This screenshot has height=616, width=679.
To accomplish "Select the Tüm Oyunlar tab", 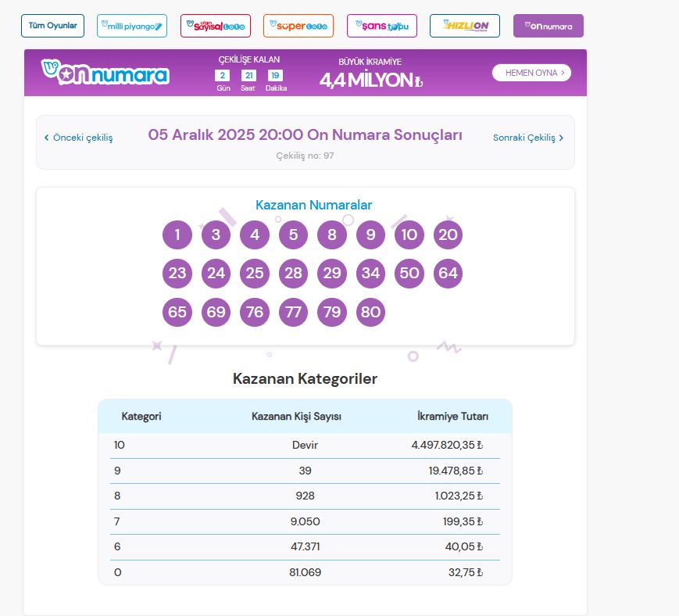I will 52,24.
